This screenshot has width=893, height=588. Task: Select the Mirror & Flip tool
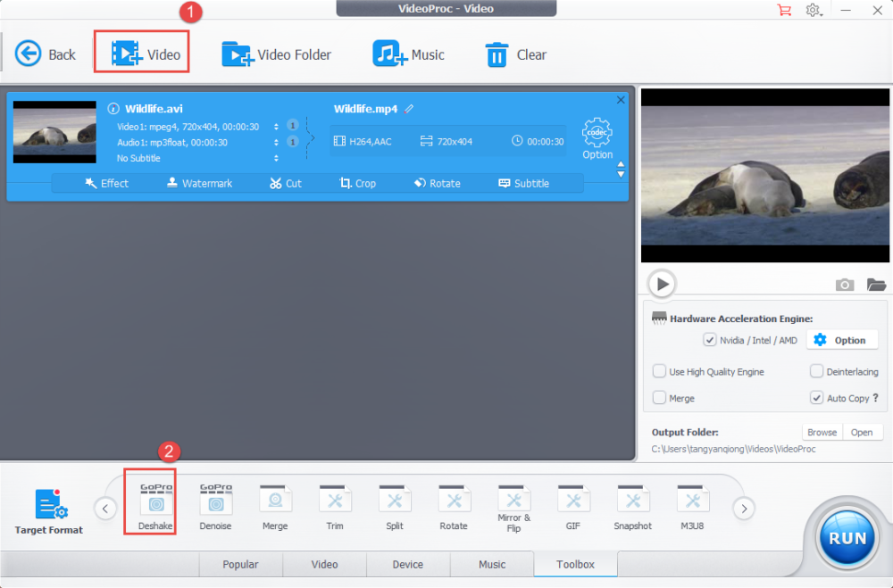[513, 509]
